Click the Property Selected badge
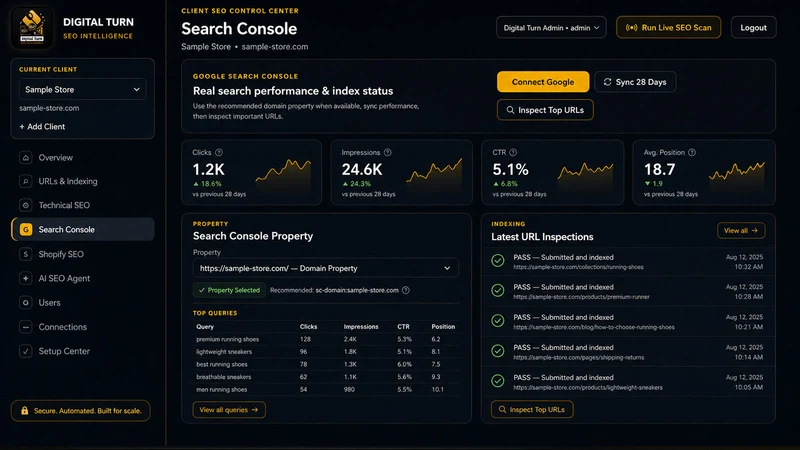This screenshot has width=800, height=450. click(x=229, y=290)
